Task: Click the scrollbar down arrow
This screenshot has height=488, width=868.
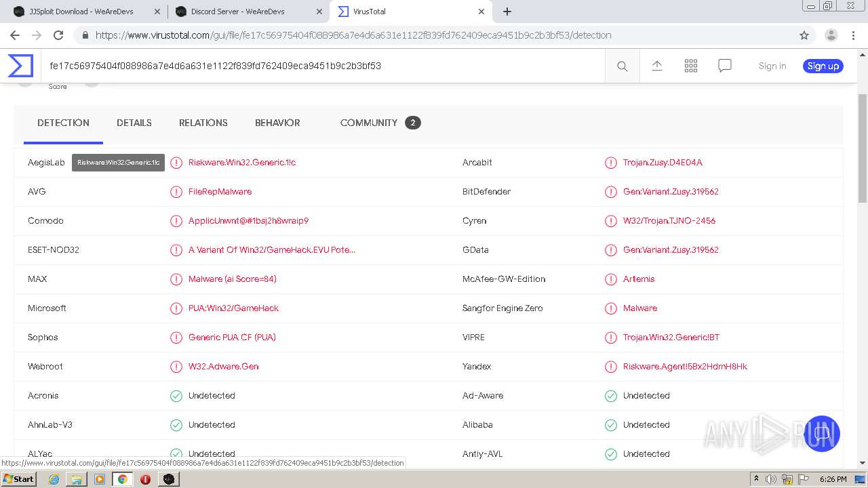Action: [863, 463]
